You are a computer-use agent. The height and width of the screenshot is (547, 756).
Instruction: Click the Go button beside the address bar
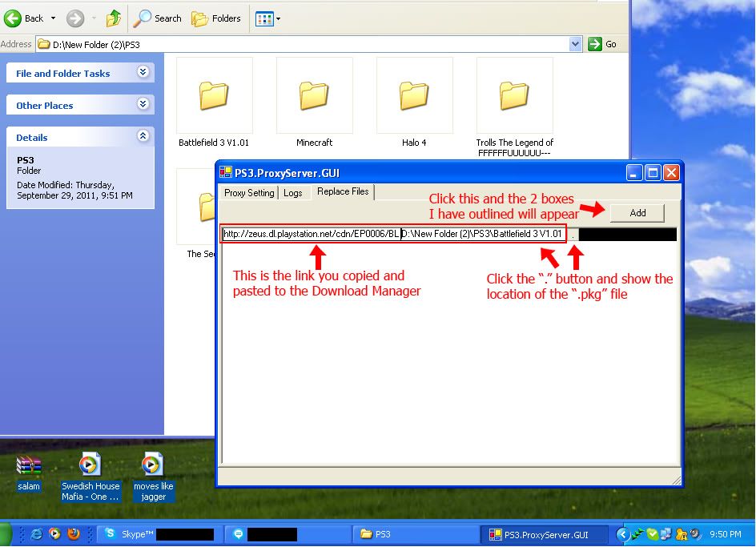602,44
